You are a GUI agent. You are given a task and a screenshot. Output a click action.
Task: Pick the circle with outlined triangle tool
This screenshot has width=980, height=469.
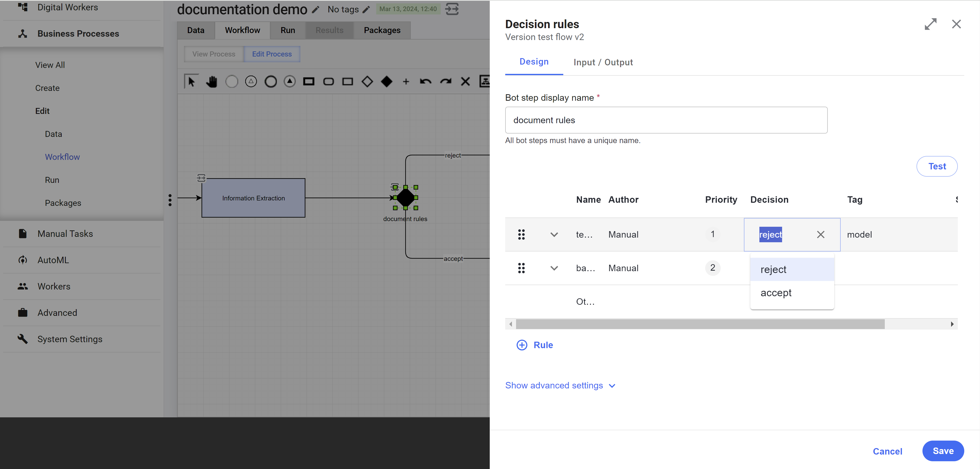tap(251, 81)
